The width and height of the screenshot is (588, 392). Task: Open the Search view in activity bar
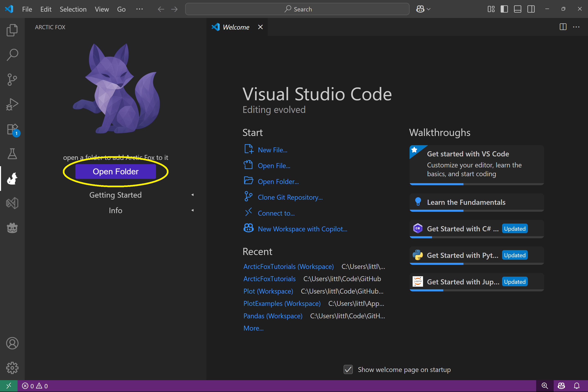(12, 55)
